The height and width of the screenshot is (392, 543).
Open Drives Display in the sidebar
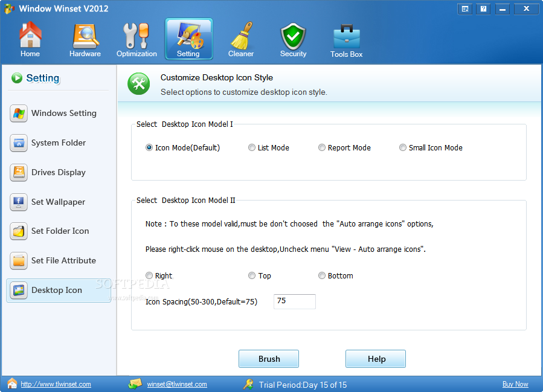coord(59,172)
